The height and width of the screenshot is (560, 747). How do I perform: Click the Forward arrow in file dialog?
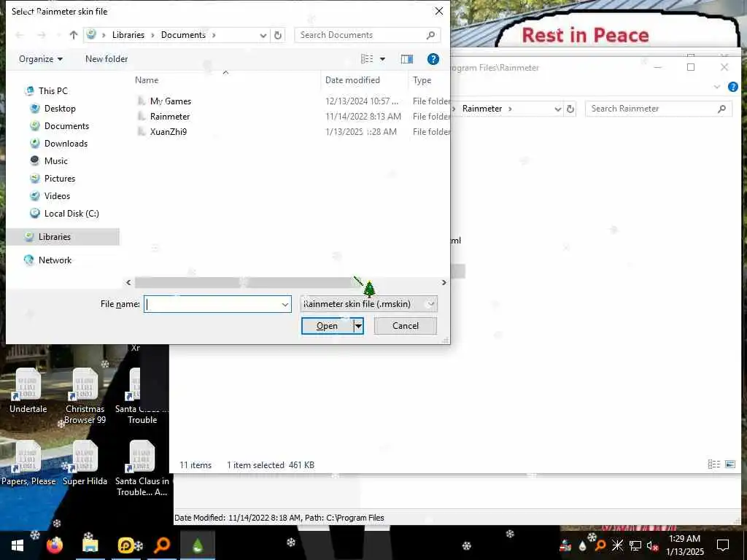pos(42,35)
